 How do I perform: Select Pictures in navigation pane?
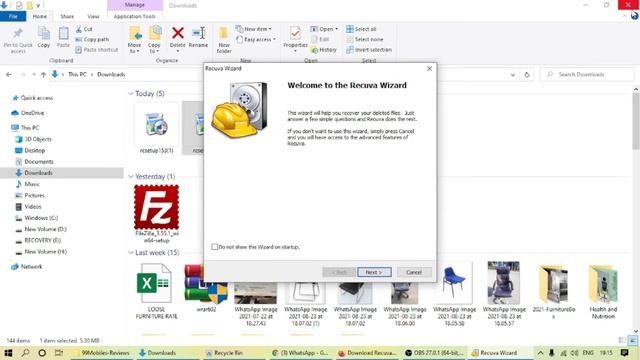[x=34, y=196]
